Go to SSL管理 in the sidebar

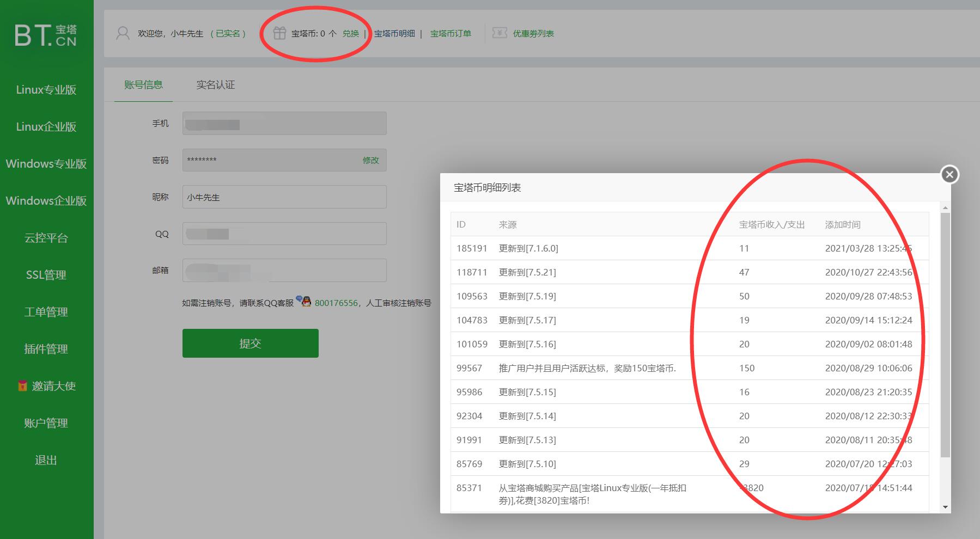(46, 275)
